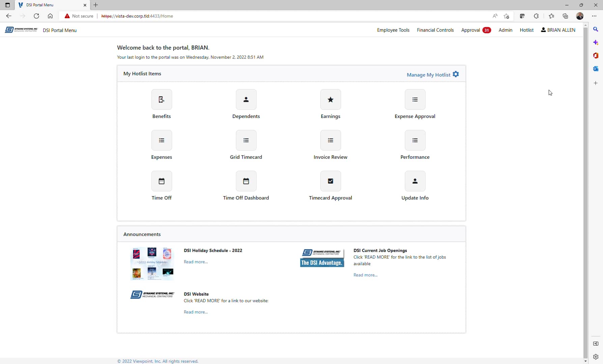Open the Financial Controls menu
The height and width of the screenshot is (364, 603).
coord(435,30)
